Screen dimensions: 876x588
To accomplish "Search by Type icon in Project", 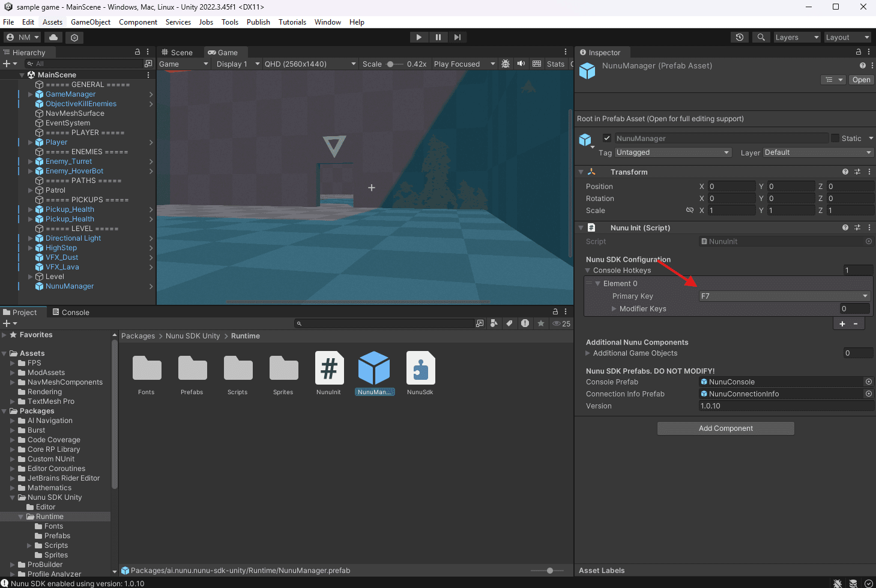I will pos(494,323).
